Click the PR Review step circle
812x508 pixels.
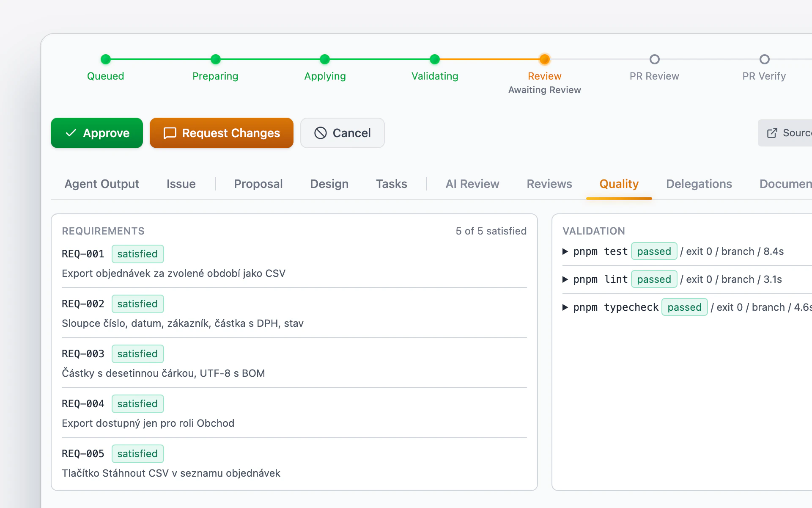(x=654, y=59)
